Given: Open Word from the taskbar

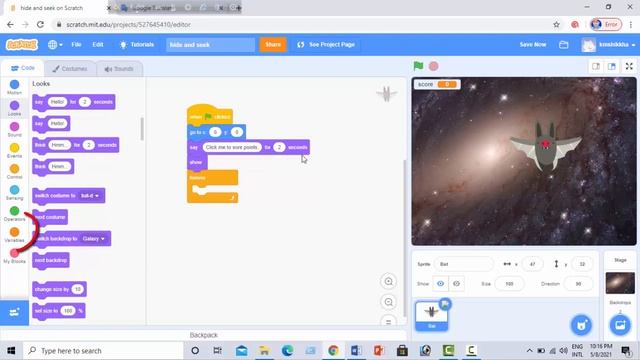Looking at the screenshot, I should [356, 351].
